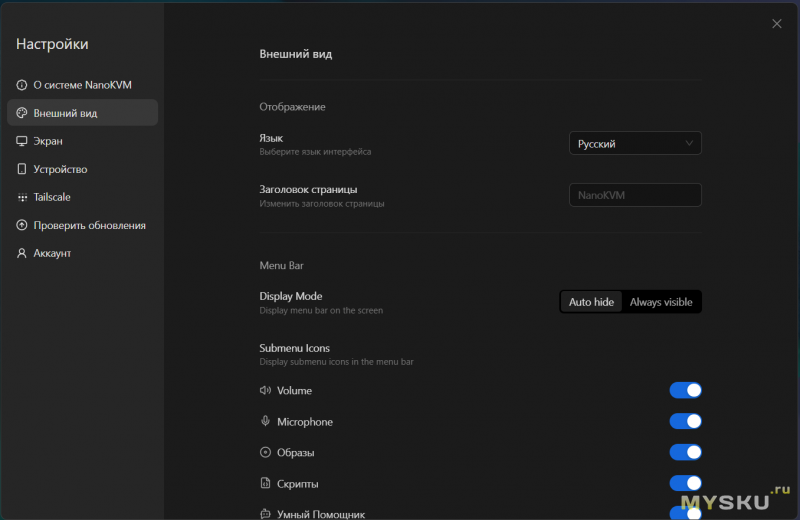Click the palette icon for Внешний вид
This screenshot has width=800, height=520.
(22, 114)
